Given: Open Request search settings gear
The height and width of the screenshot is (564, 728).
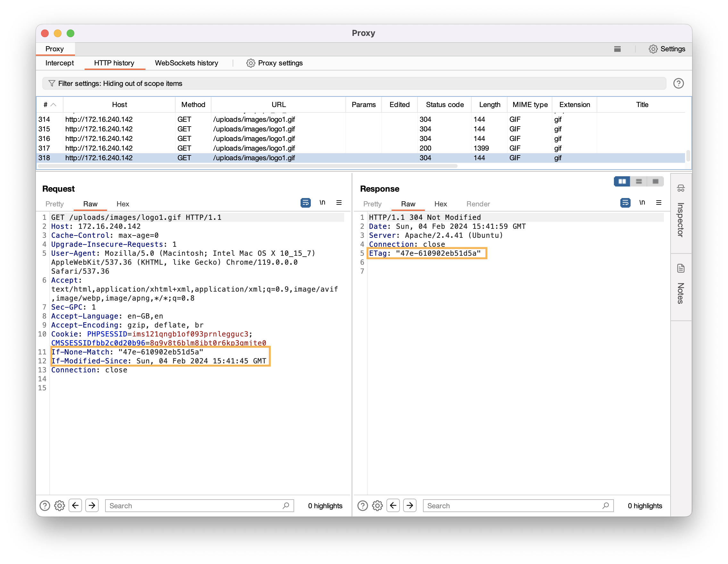Looking at the screenshot, I should coord(59,506).
